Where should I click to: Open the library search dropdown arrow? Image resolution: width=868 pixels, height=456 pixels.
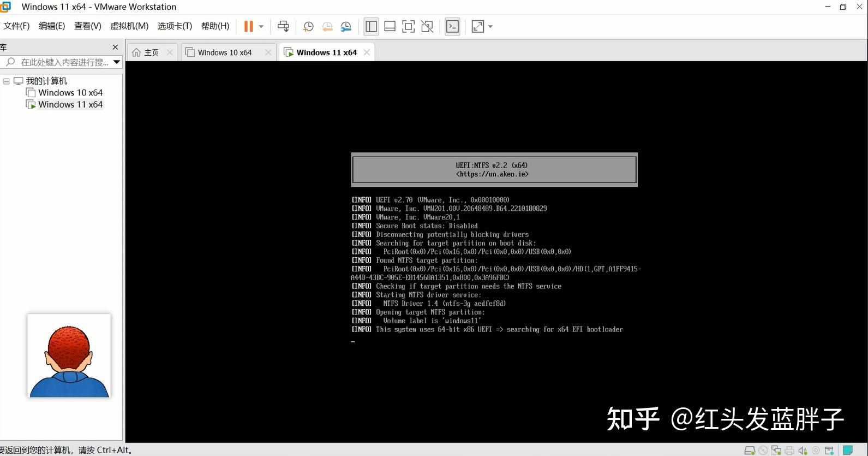(x=117, y=62)
